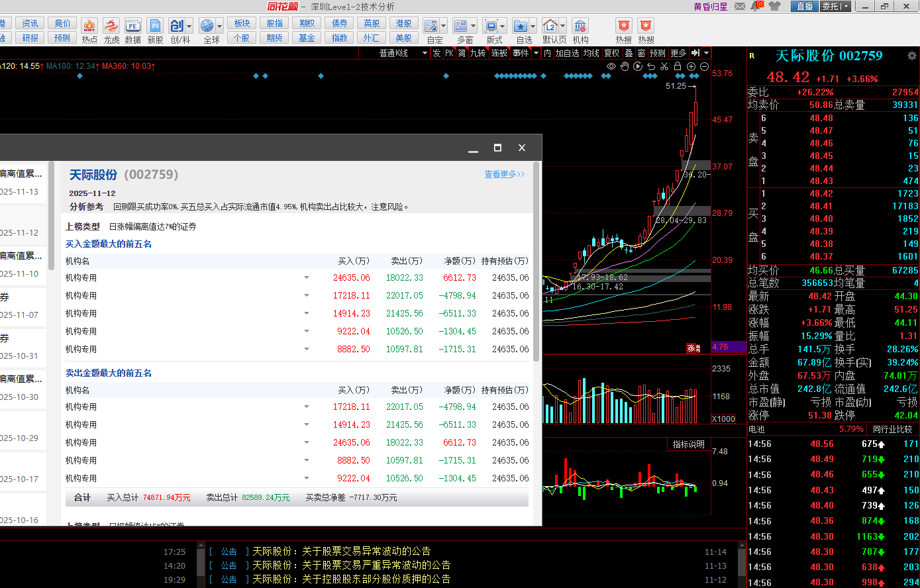
Task: Toggle 连板 indicator
Action: (x=499, y=53)
